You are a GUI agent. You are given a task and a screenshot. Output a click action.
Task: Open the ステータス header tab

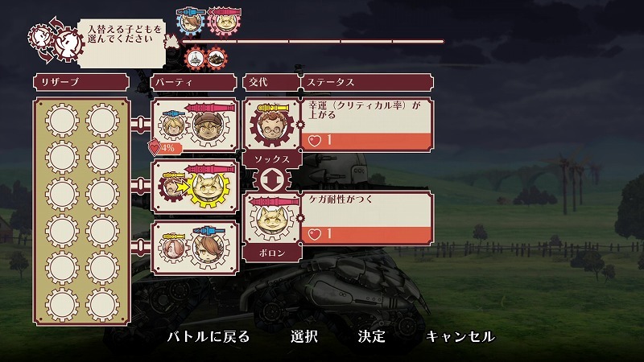[x=368, y=82]
